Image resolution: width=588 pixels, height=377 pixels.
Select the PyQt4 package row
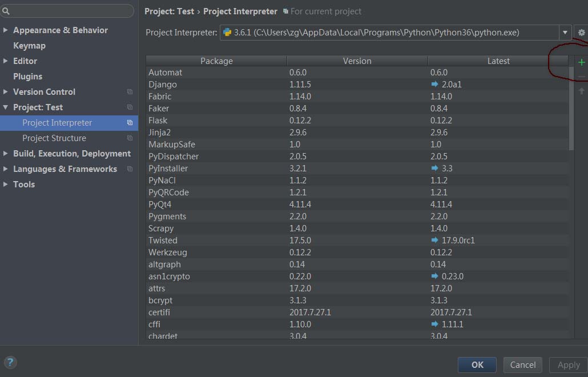pyautogui.click(x=357, y=204)
